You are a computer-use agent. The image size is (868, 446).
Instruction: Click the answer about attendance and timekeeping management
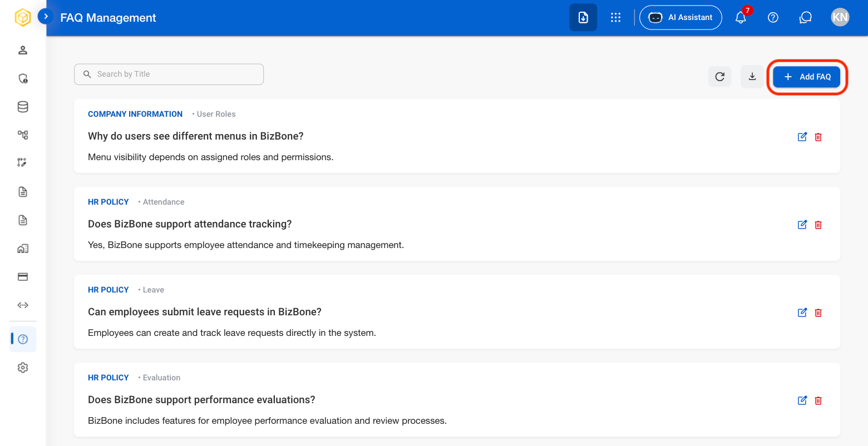click(246, 245)
